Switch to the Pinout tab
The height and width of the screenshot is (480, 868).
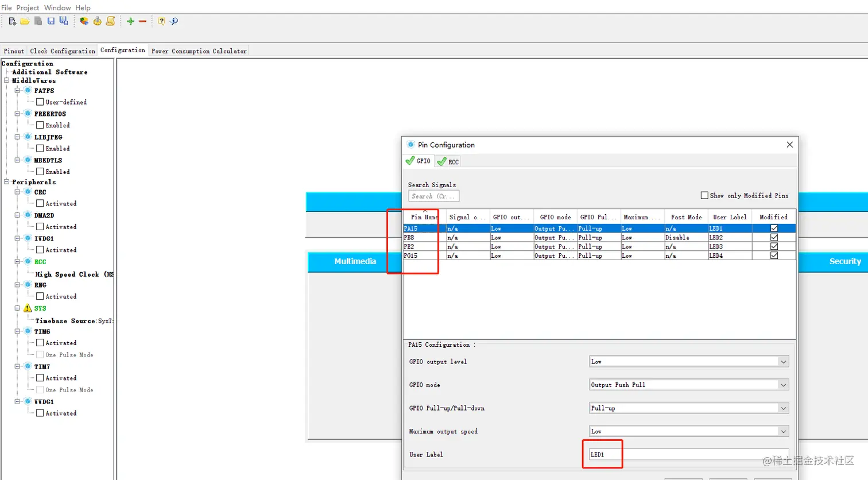(14, 51)
